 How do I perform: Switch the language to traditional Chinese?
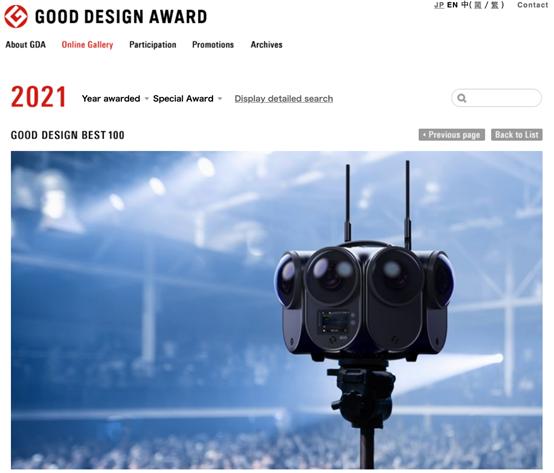[495, 5]
